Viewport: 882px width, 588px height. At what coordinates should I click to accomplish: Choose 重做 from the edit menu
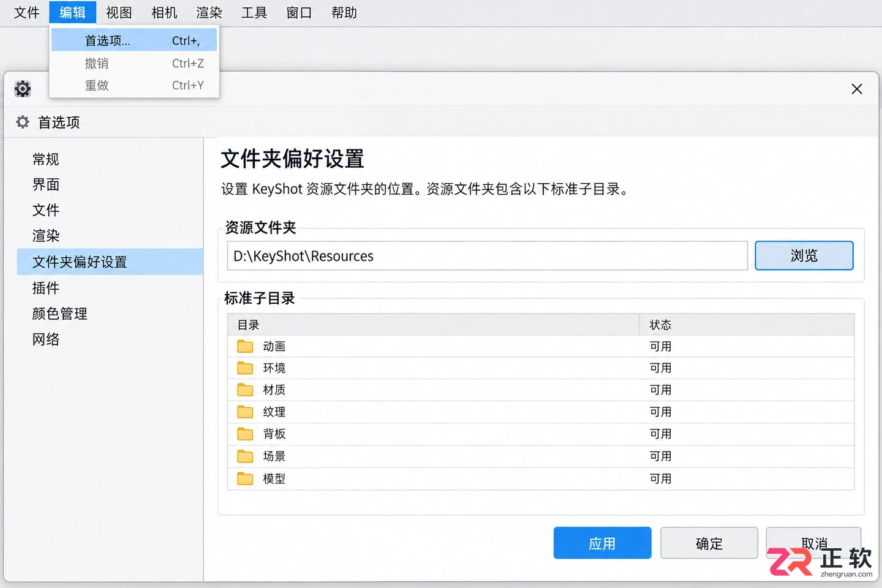[134, 85]
